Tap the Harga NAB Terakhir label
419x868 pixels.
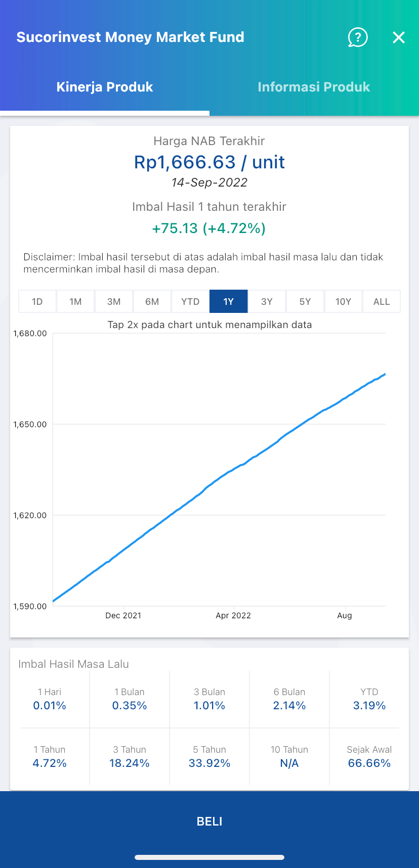[x=209, y=141]
